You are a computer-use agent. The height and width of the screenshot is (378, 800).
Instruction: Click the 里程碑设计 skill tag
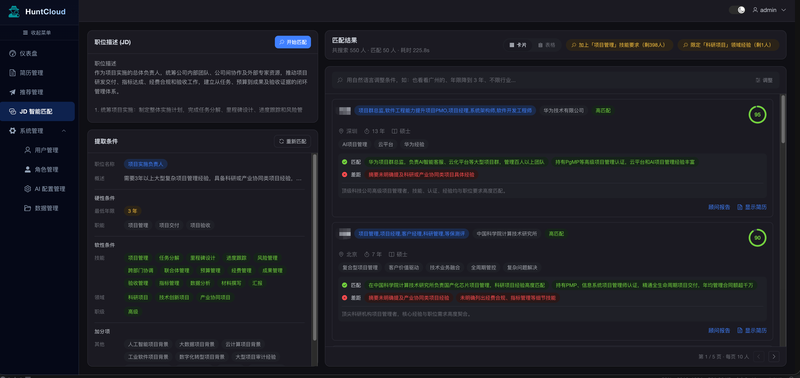click(x=203, y=258)
